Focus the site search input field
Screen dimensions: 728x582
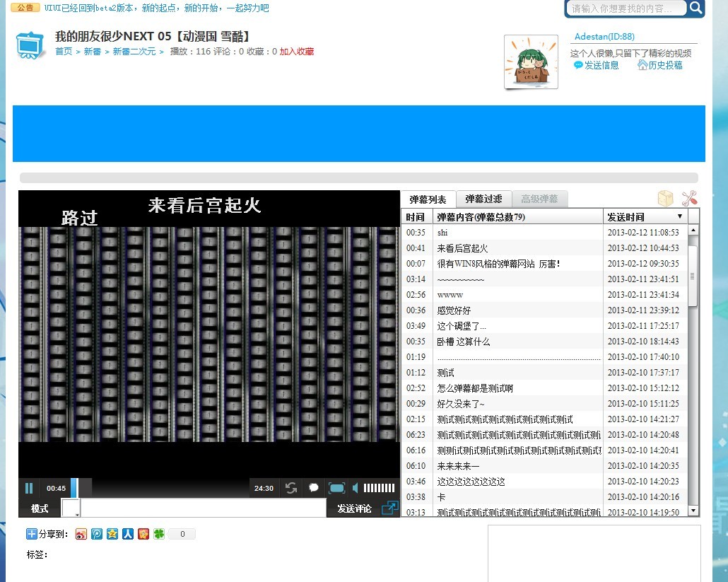click(626, 8)
